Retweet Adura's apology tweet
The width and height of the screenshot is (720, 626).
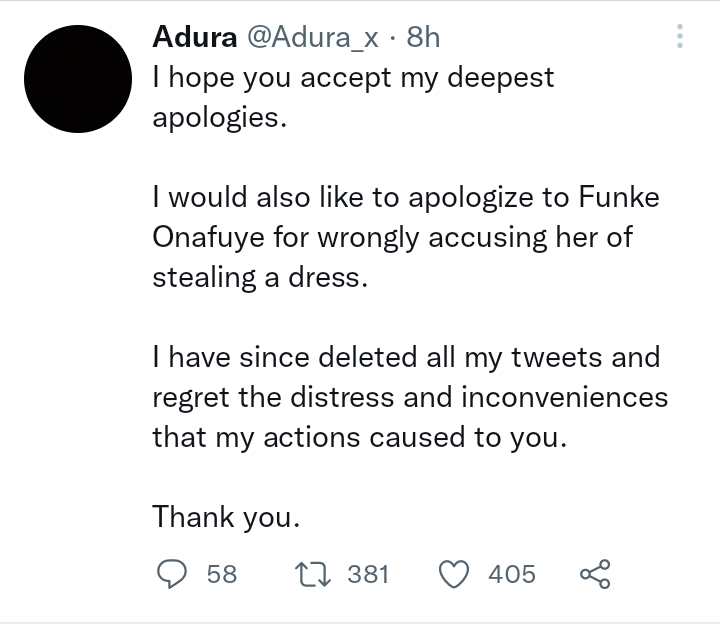coord(316,574)
